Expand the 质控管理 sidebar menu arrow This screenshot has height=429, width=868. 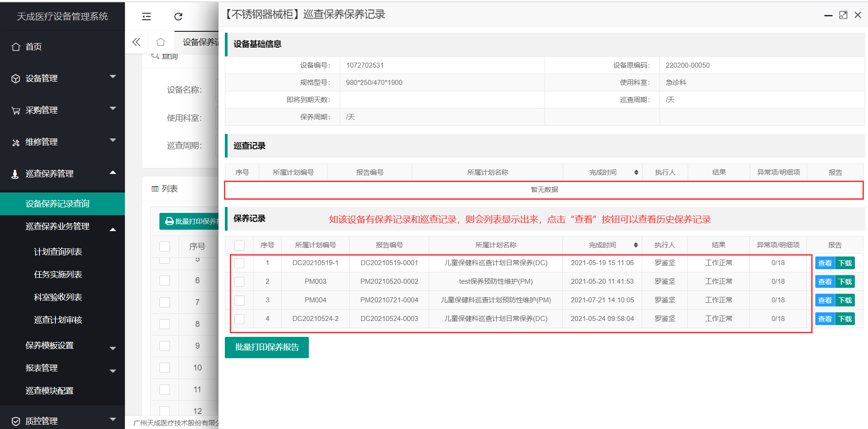coord(113,419)
